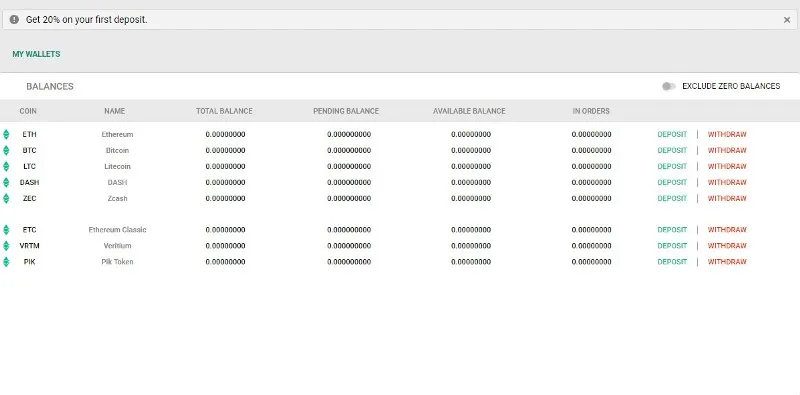Click the coin icon beside ZEC
This screenshot has height=395, width=800.
6,198
